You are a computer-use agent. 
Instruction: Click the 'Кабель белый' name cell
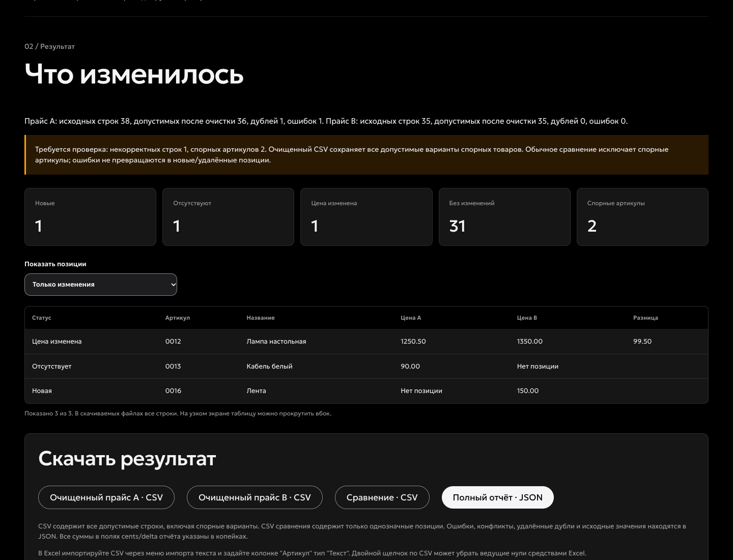pos(269,367)
